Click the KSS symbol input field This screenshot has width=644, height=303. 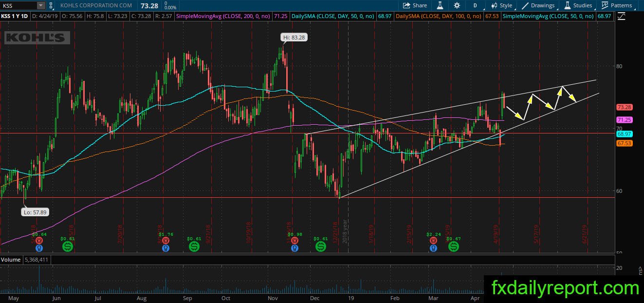pos(18,5)
